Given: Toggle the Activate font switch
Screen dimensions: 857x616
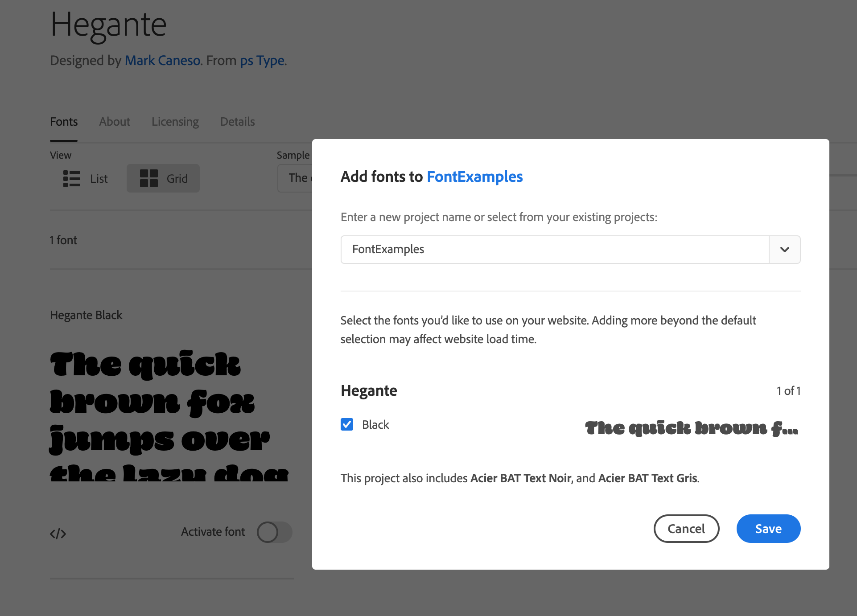Looking at the screenshot, I should 274,532.
